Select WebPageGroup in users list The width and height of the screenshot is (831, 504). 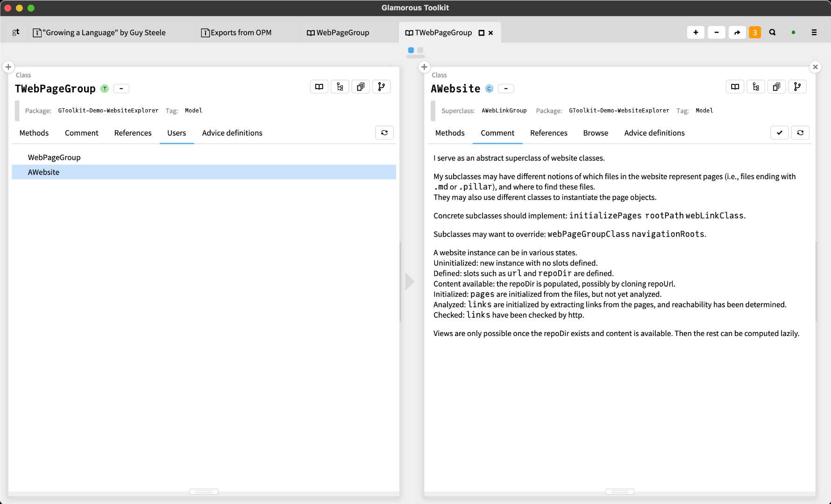coord(204,157)
